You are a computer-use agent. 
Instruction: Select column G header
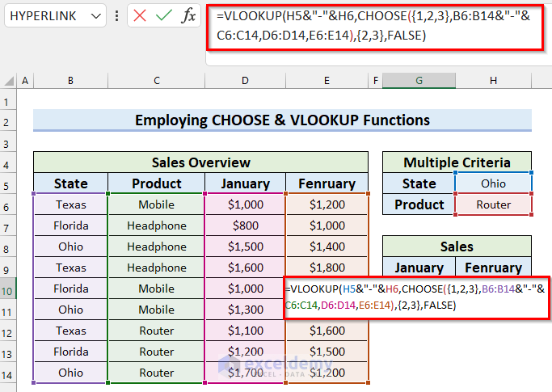coord(419,81)
